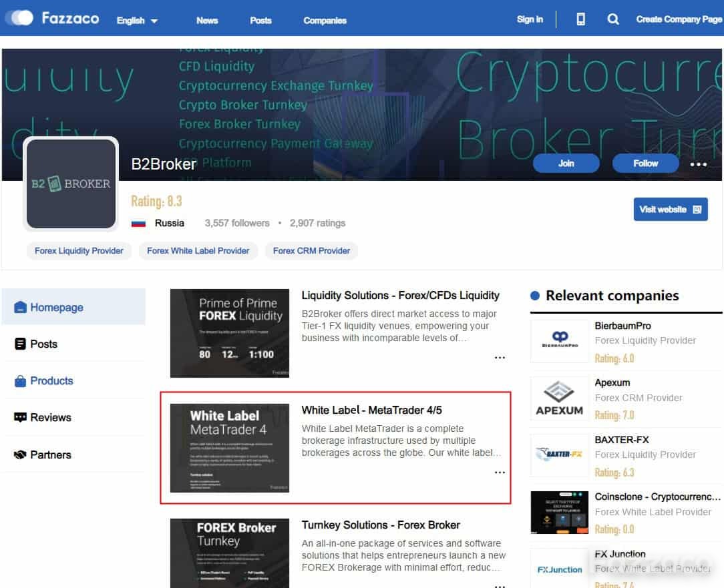Click the FX Junction logo
Viewport: 724px width, 588px height.
(x=560, y=569)
